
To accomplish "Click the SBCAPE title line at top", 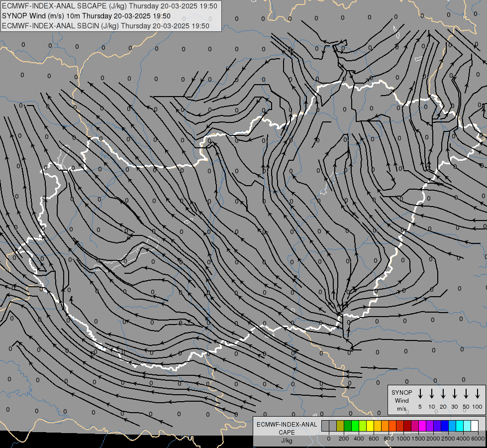I will point(109,6).
